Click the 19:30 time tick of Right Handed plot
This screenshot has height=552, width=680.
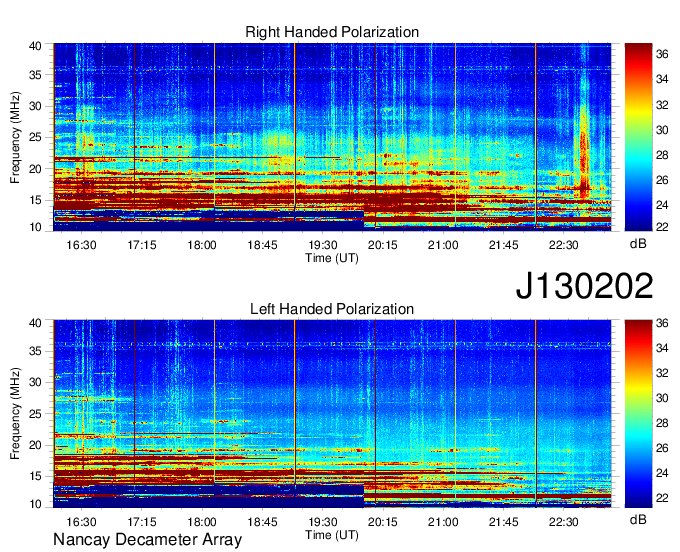(323, 245)
